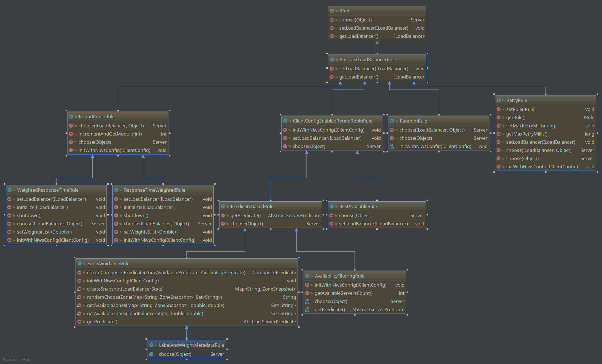Select the BestAvailableRule node title
This screenshot has height=364, width=602.
tap(358, 206)
